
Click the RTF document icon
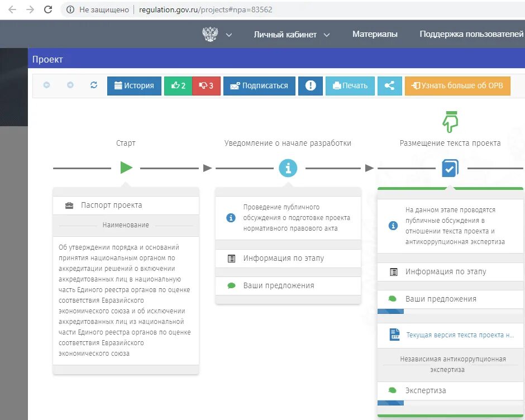(x=394, y=335)
